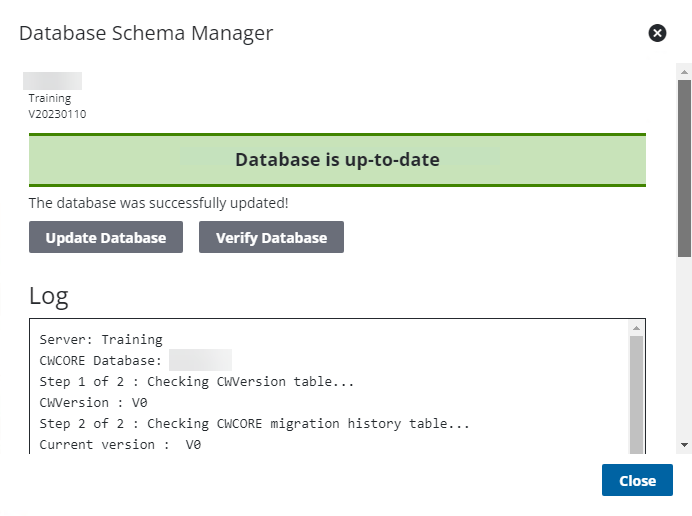
Task: Click the Log section heading
Action: (49, 295)
